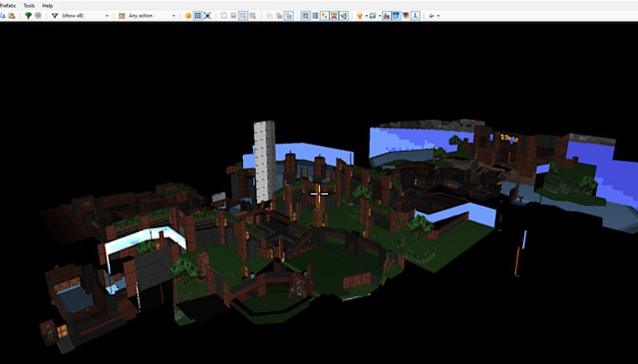Click the grey rectangle icon after white square

(234, 16)
